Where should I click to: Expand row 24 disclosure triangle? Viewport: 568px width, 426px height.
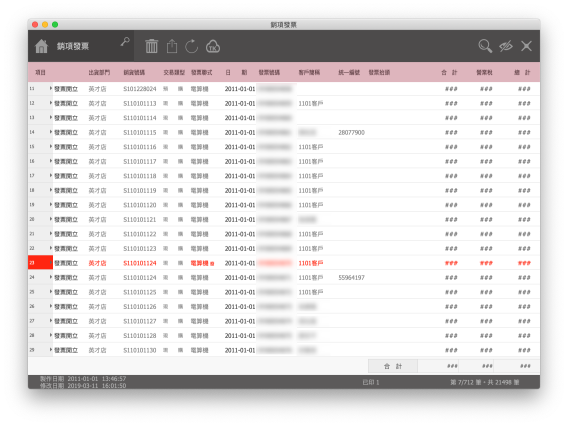coord(51,277)
